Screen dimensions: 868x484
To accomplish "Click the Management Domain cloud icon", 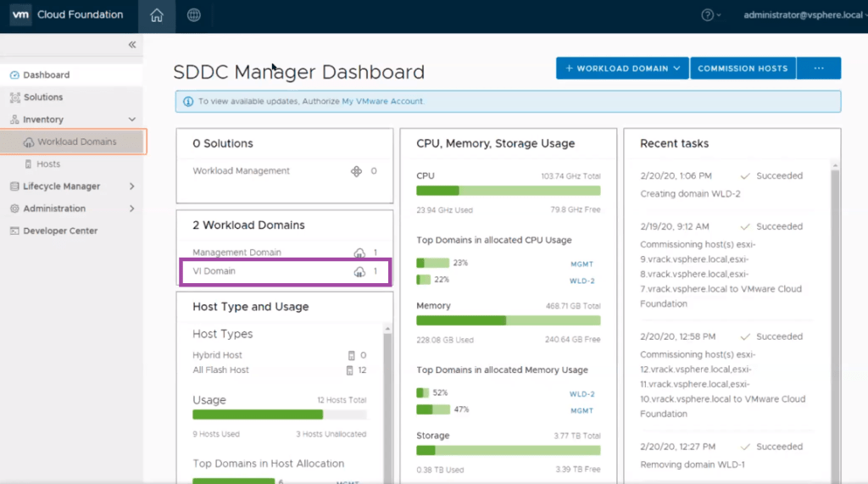I will click(x=359, y=253).
